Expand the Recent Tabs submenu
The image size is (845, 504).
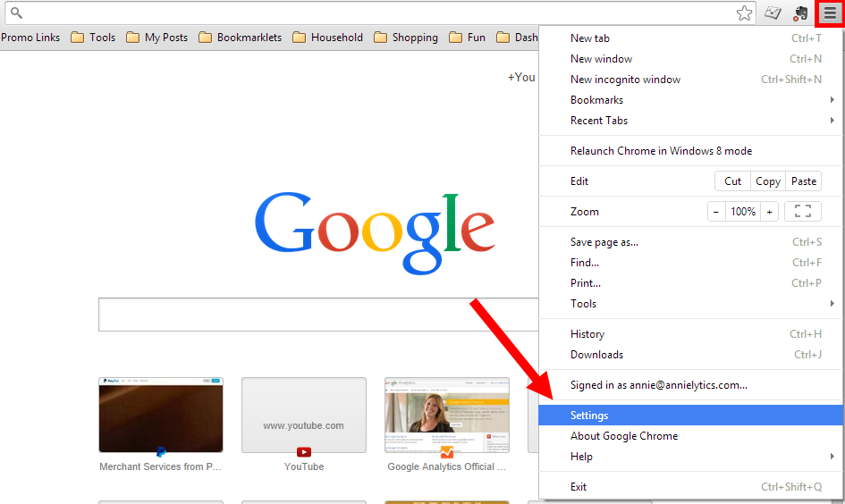click(x=691, y=120)
